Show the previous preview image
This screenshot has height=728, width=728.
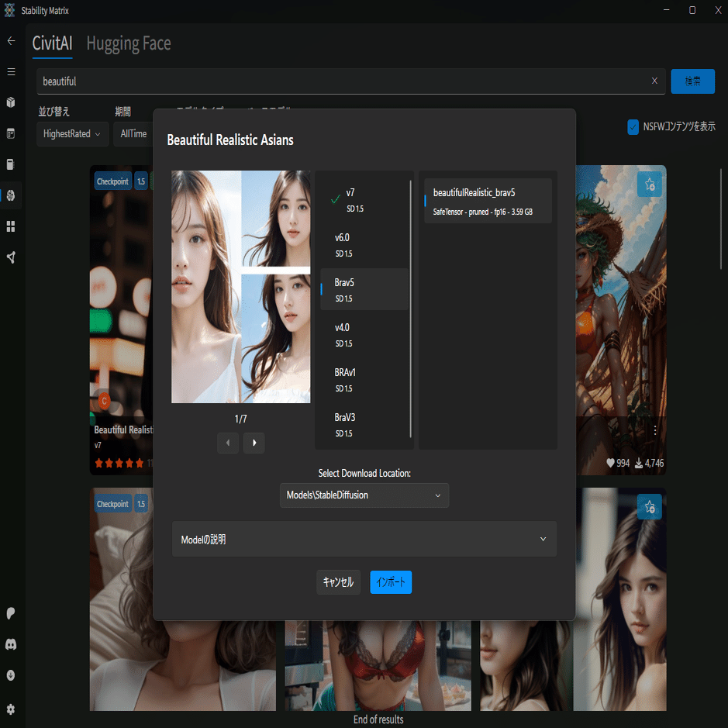click(228, 443)
